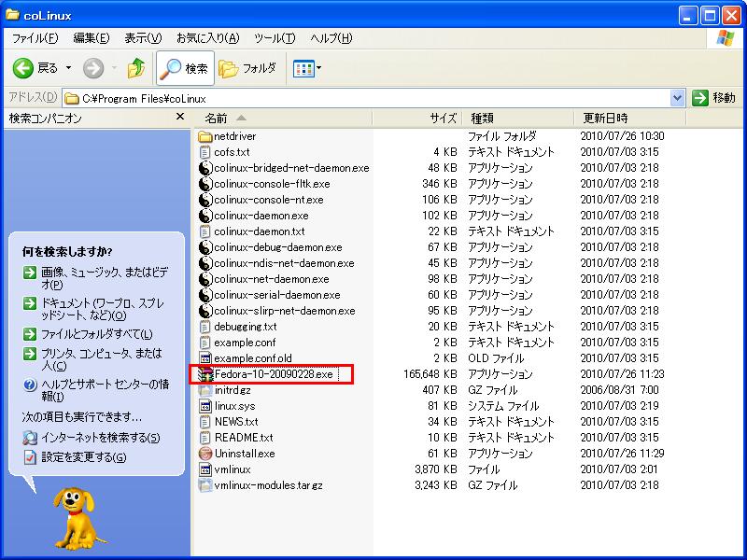Screen dimensions: 747x560
Task: Select Fedora-10-20090228.exe archive icon
Action: pos(205,374)
